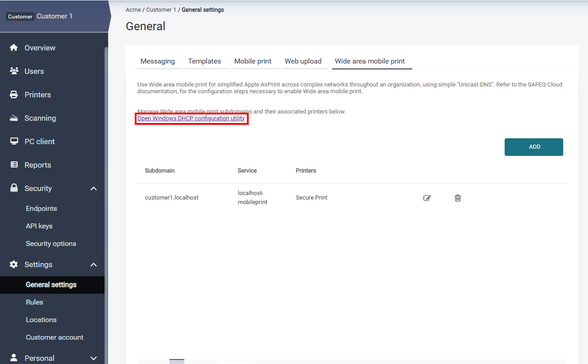Click the Printers icon in sidebar
The image size is (588, 364).
click(14, 95)
